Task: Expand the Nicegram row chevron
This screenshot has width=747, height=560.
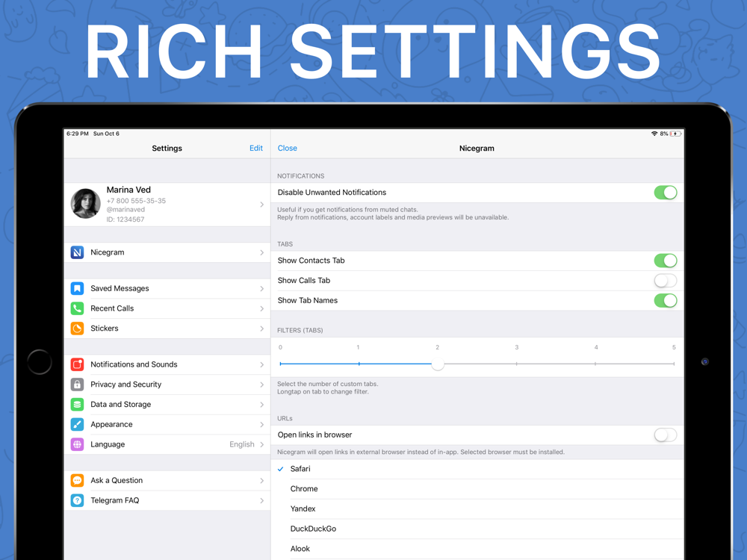Action: pos(262,253)
